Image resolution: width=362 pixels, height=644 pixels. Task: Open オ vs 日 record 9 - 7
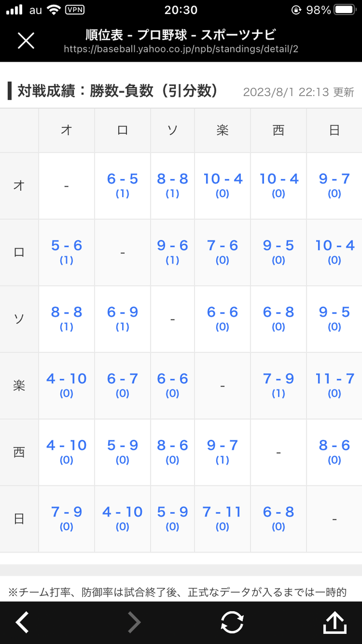(x=334, y=179)
